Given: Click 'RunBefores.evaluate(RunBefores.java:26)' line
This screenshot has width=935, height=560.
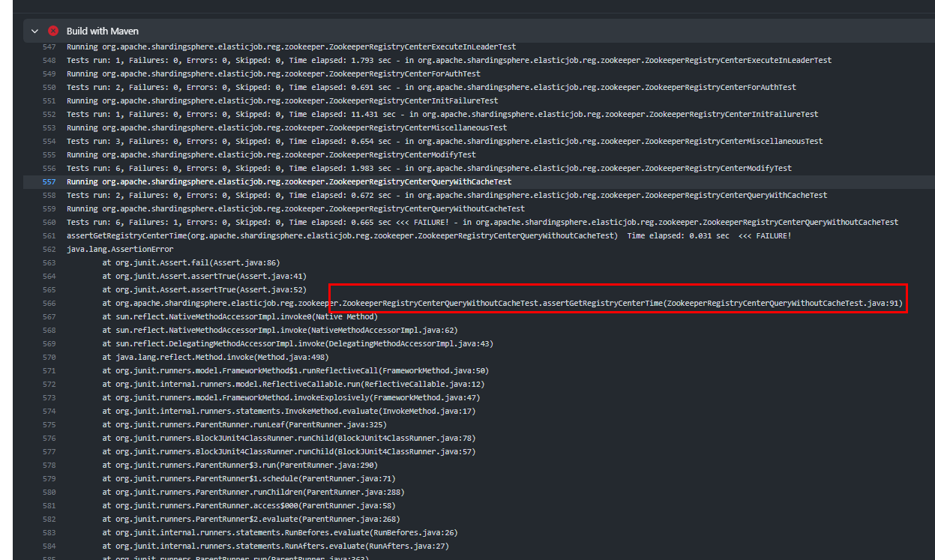Looking at the screenshot, I should (280, 532).
